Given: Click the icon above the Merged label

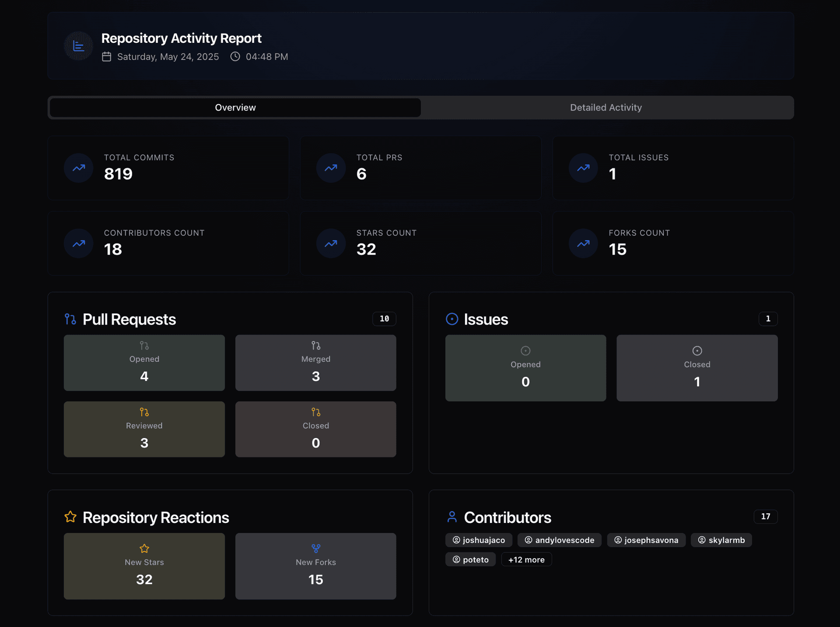Looking at the screenshot, I should (316, 346).
